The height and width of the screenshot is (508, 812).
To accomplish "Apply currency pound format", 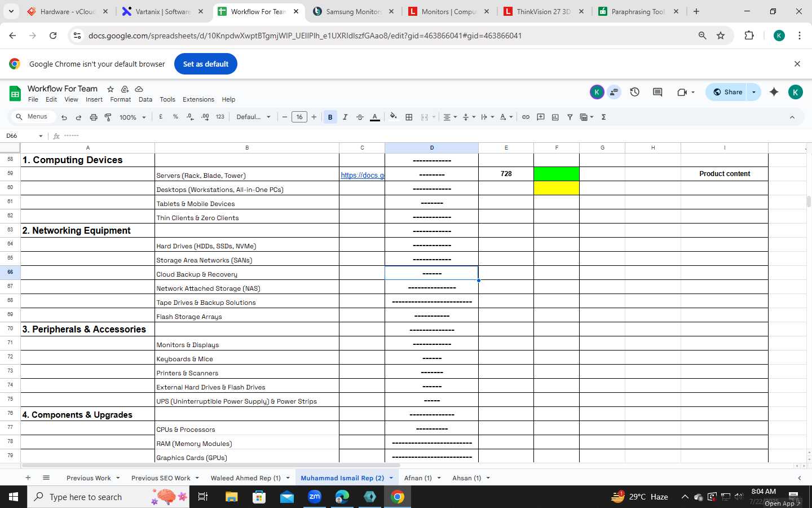I will click(161, 117).
